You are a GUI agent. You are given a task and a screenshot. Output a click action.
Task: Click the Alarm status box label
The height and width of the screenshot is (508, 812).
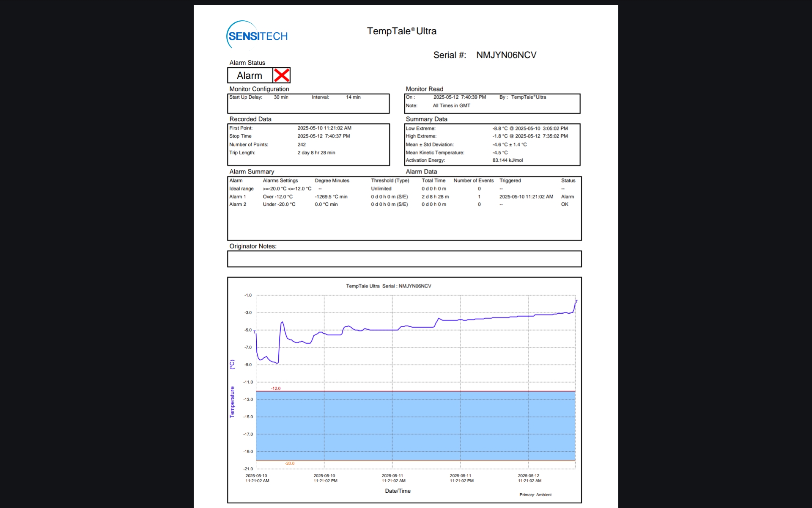point(250,75)
